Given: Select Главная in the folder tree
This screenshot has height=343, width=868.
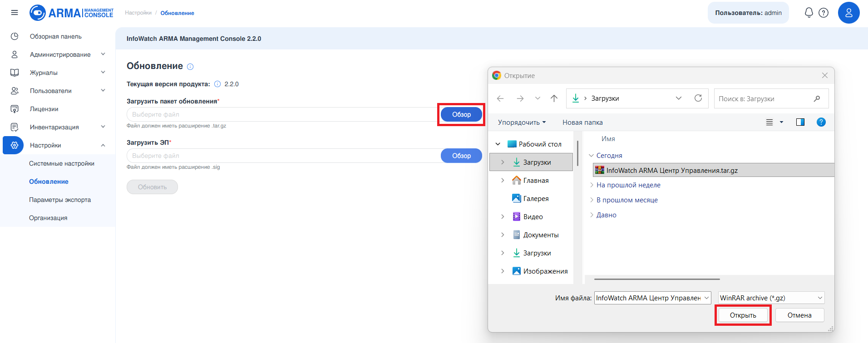Looking at the screenshot, I should click(536, 180).
